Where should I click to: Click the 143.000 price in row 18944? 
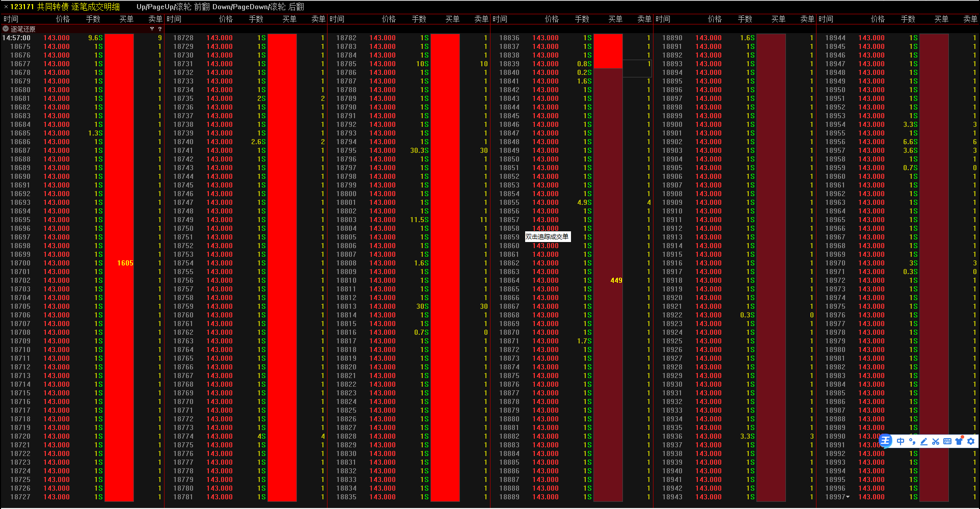pyautogui.click(x=872, y=38)
